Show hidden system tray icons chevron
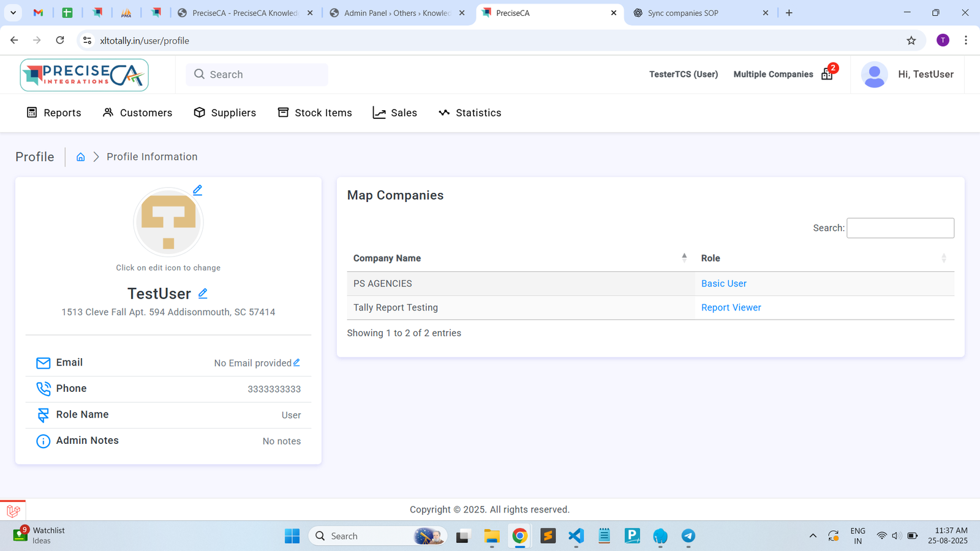980x551 pixels. (x=813, y=536)
